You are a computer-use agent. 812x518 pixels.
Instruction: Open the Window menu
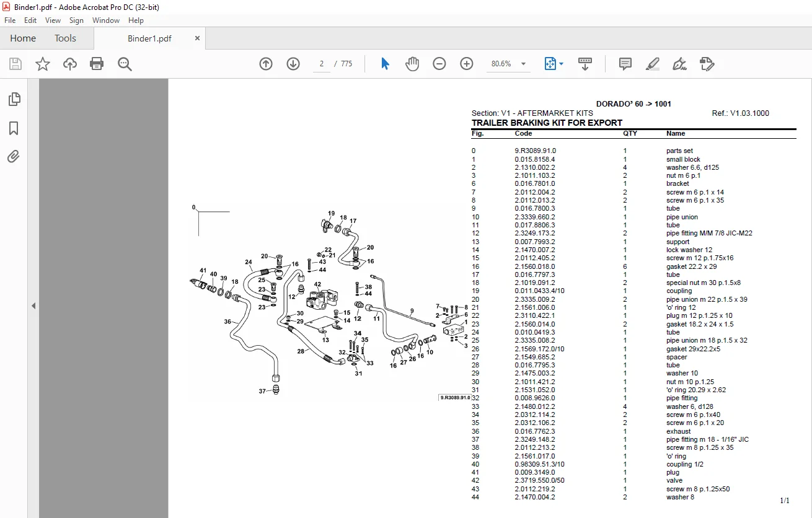(106, 20)
